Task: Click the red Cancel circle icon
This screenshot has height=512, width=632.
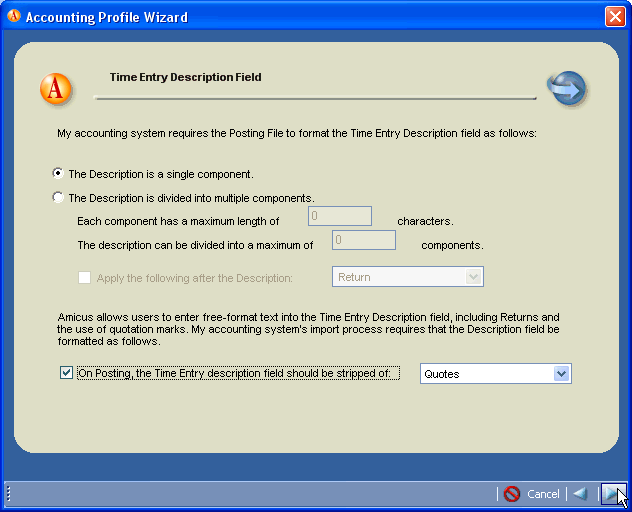Action: [x=512, y=494]
